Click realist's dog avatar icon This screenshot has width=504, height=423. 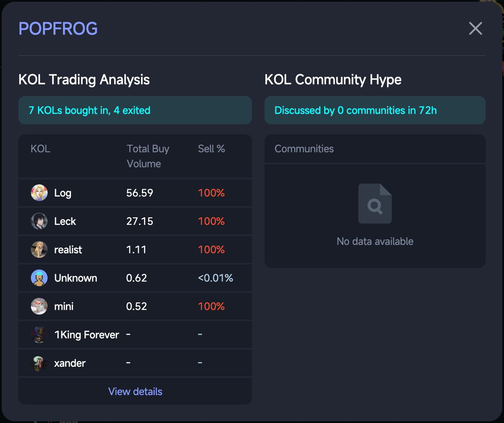(x=39, y=249)
